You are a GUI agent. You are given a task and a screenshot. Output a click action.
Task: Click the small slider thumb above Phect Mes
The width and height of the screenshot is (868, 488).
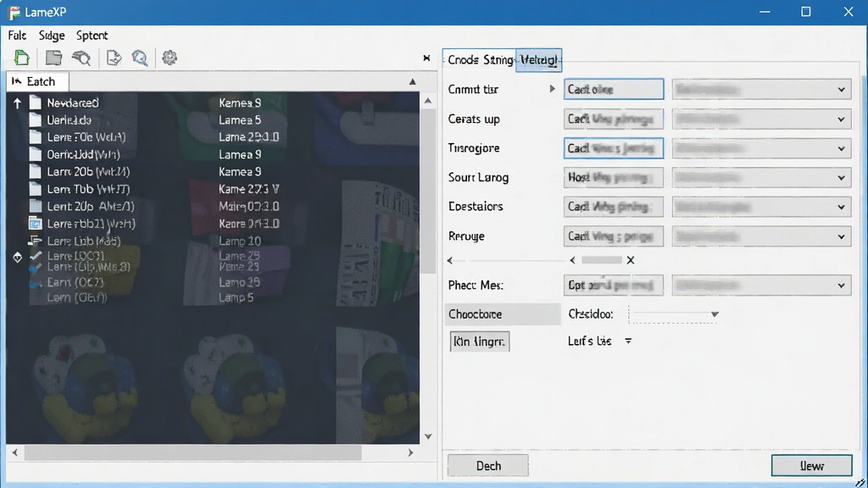pyautogui.click(x=602, y=260)
